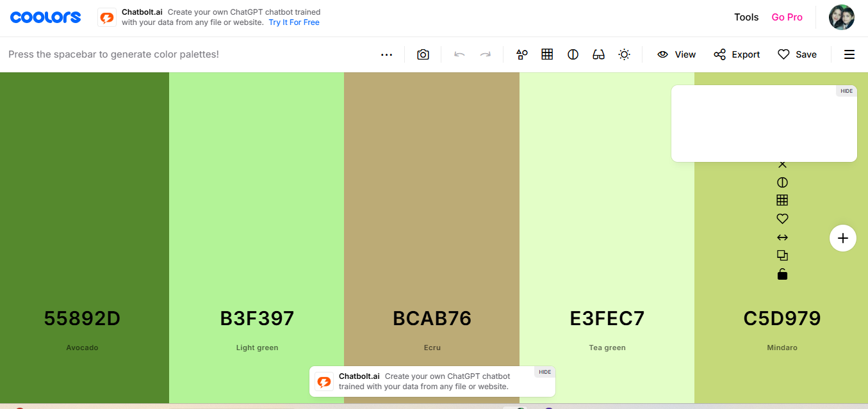Viewport: 868px width, 409px height.
Task: Click the Try It For Free link
Action: (294, 22)
